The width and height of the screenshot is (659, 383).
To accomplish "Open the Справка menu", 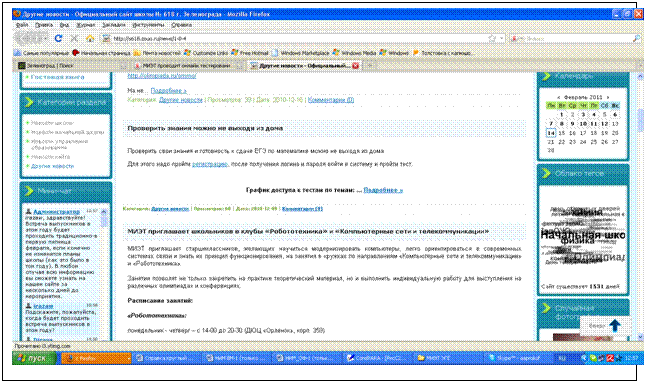I will [182, 25].
